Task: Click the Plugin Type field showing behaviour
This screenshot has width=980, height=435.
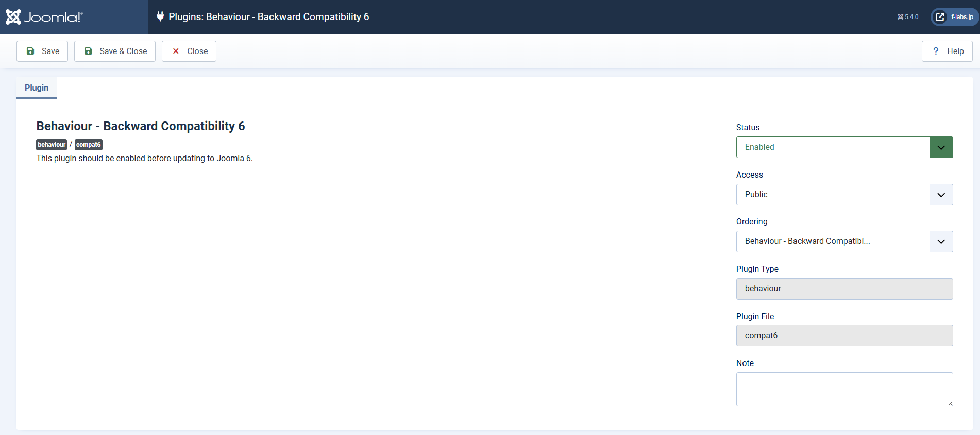Action: pos(844,289)
